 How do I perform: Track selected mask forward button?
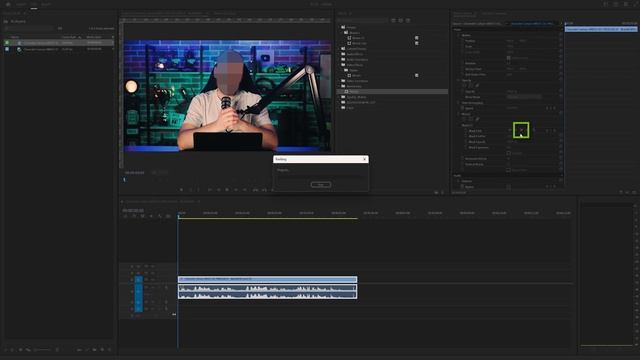521,131
